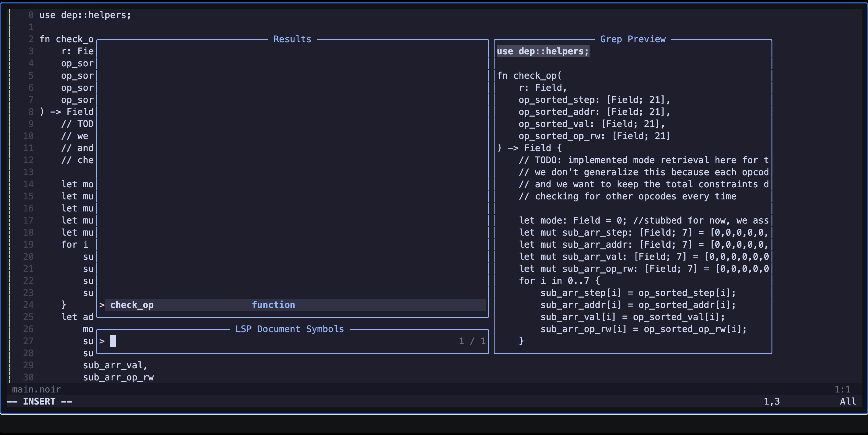Click the closing brace on editor line 24
Viewport: 868px width, 435px height.
click(64, 305)
